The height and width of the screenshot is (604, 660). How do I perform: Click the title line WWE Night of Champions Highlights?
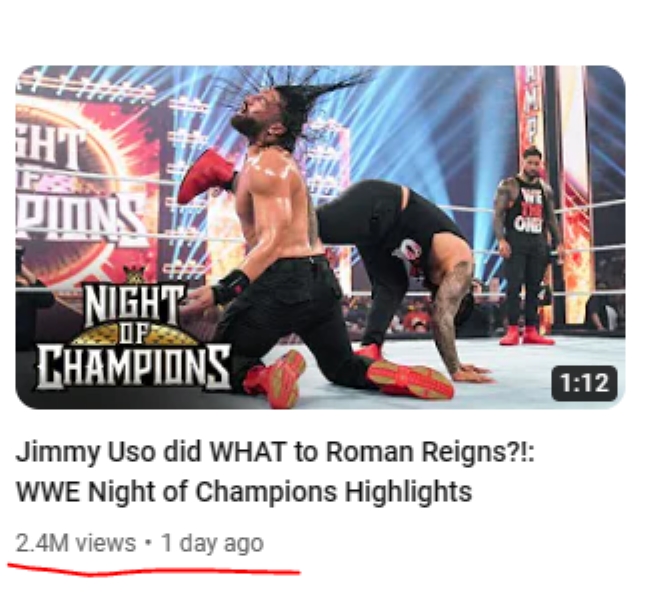pyautogui.click(x=244, y=491)
